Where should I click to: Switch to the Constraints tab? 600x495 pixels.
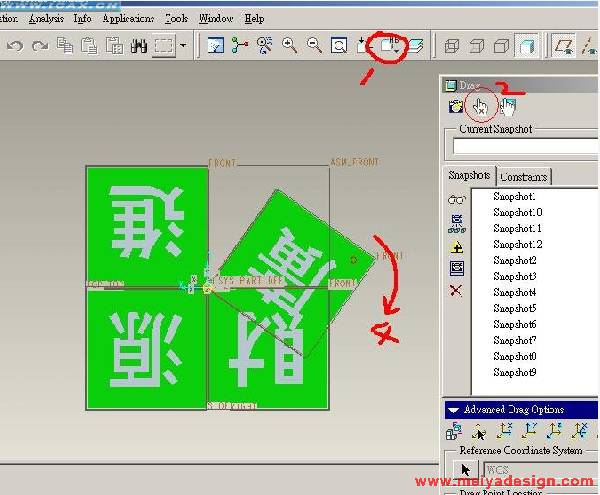point(523,177)
